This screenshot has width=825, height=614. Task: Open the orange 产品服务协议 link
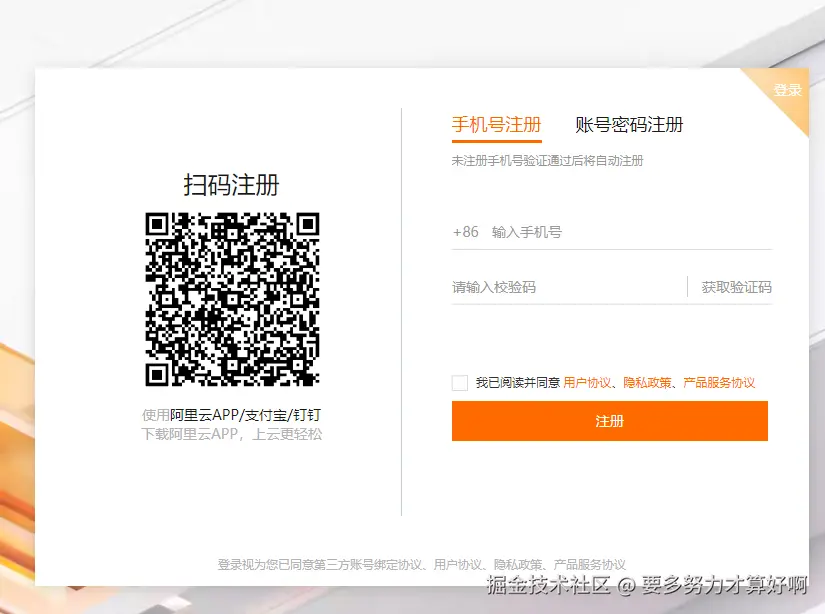click(x=719, y=383)
